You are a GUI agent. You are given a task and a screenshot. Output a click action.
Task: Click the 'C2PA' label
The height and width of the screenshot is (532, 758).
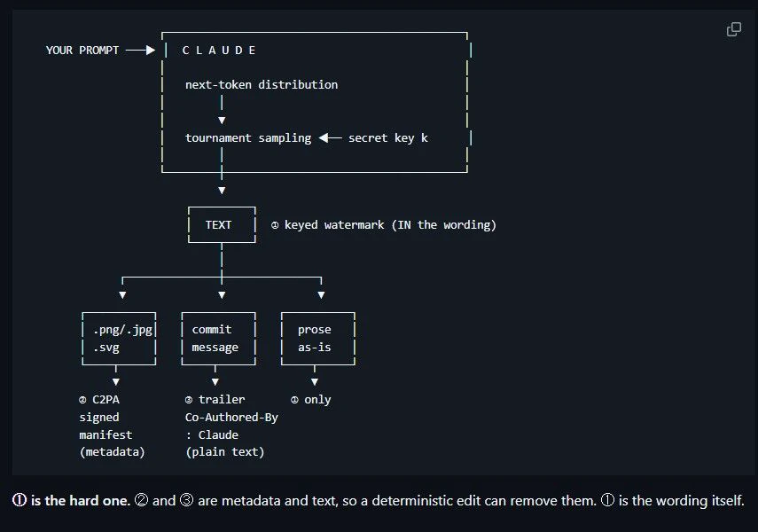coord(105,400)
